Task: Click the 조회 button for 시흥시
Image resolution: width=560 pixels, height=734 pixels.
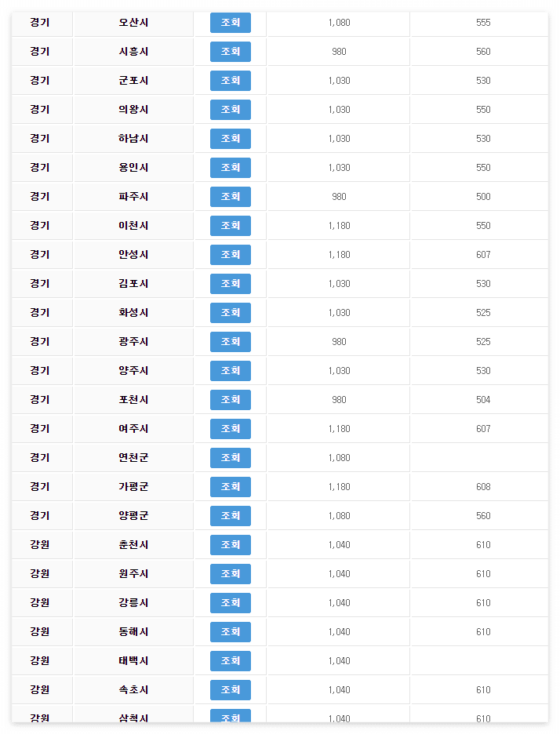Action: 230,52
